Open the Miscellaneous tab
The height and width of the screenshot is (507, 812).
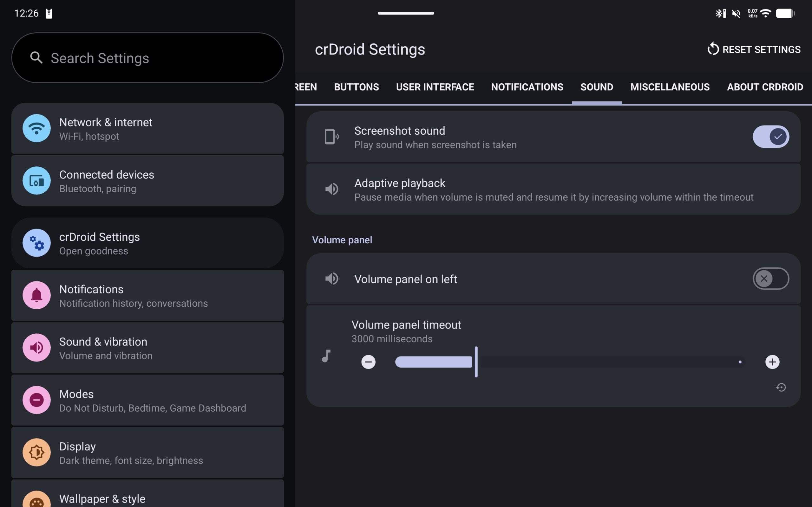pos(670,87)
